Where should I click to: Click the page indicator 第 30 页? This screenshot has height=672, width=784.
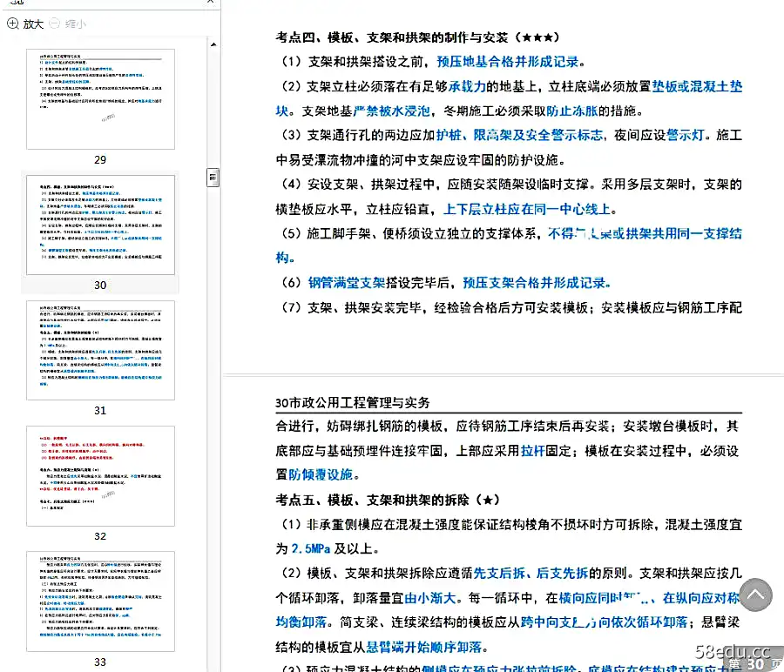pyautogui.click(x=755, y=664)
